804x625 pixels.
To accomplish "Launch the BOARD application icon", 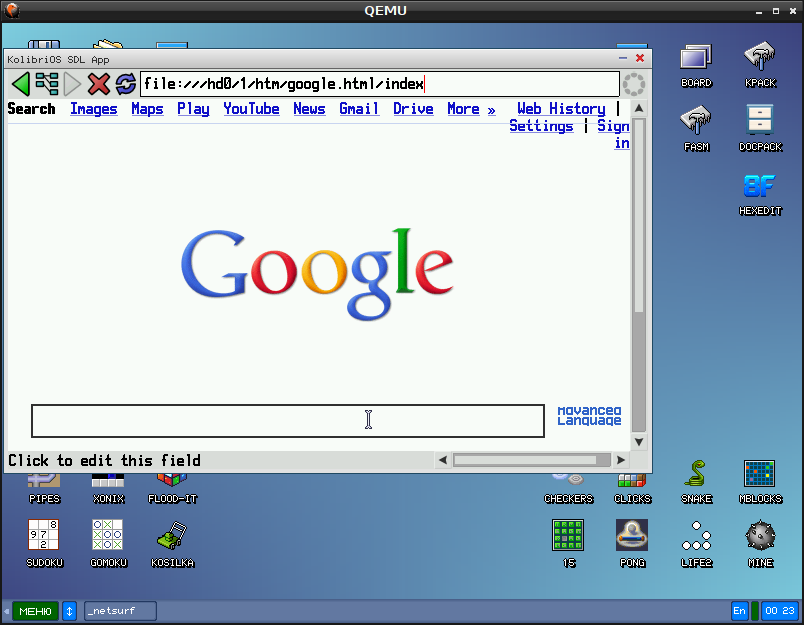I will pyautogui.click(x=695, y=55).
